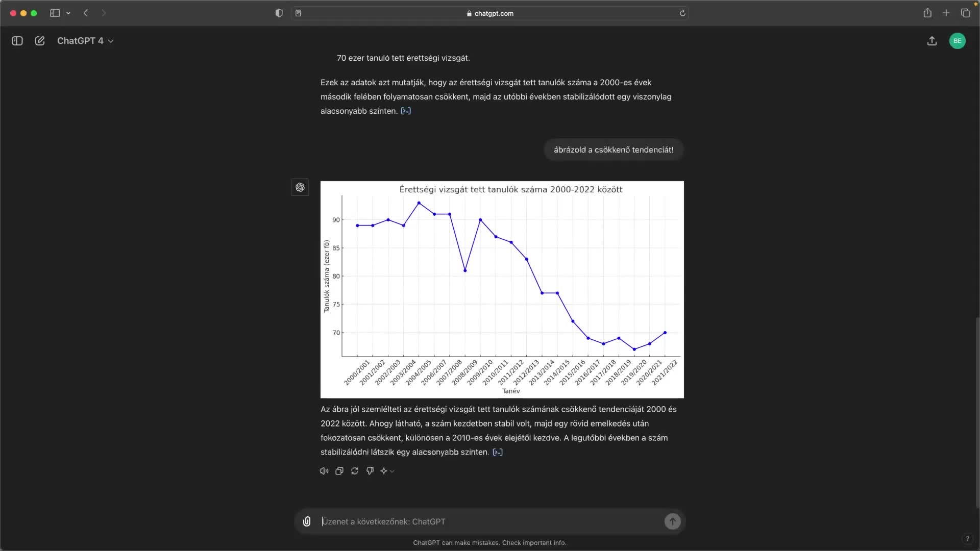Start a new chat with pencil icon
Viewport: 980px width, 551px height.
tap(40, 41)
